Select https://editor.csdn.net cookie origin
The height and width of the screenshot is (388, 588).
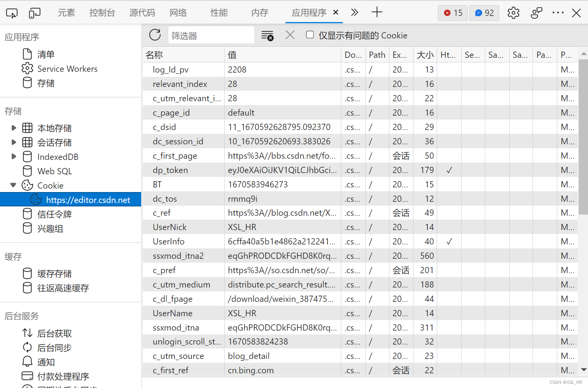[71, 200]
